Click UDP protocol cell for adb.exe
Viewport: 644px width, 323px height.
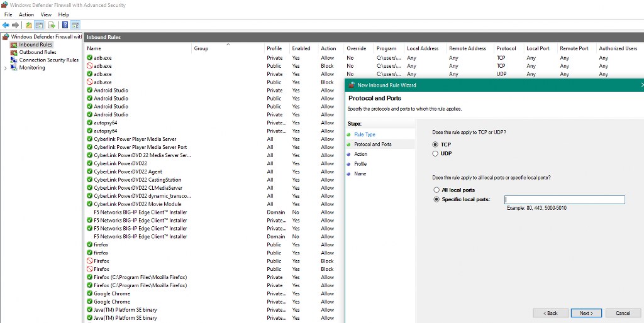click(501, 74)
